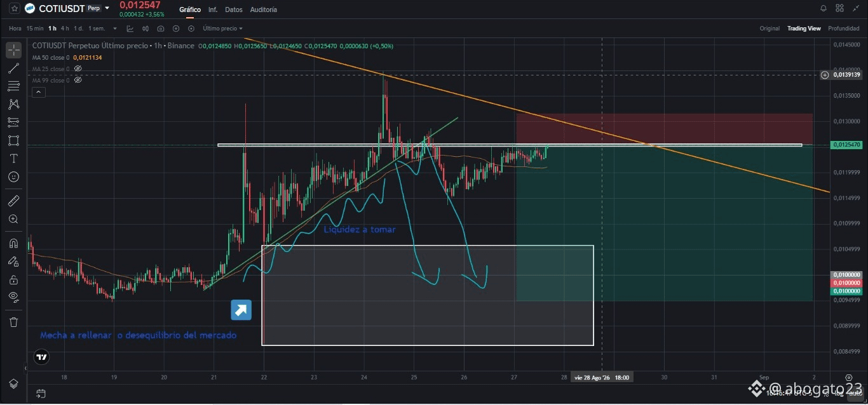Open chart settings gear on time axis
The image size is (868, 405).
(x=849, y=377)
